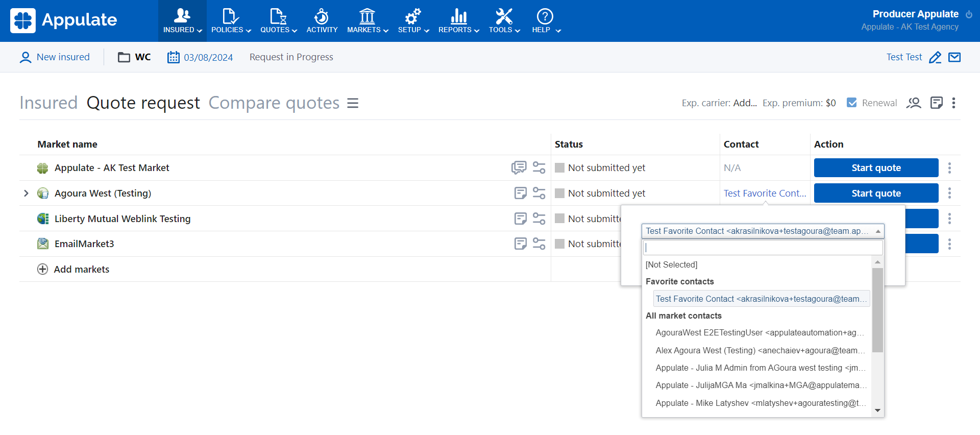Toggle the Renewal checkbox
Image resolution: width=980 pixels, height=435 pixels.
tap(852, 103)
